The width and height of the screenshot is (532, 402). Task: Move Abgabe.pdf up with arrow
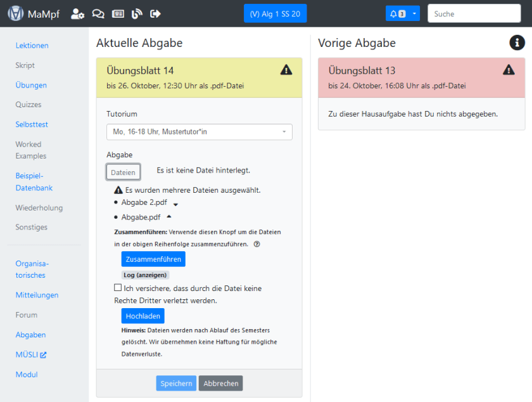point(168,216)
